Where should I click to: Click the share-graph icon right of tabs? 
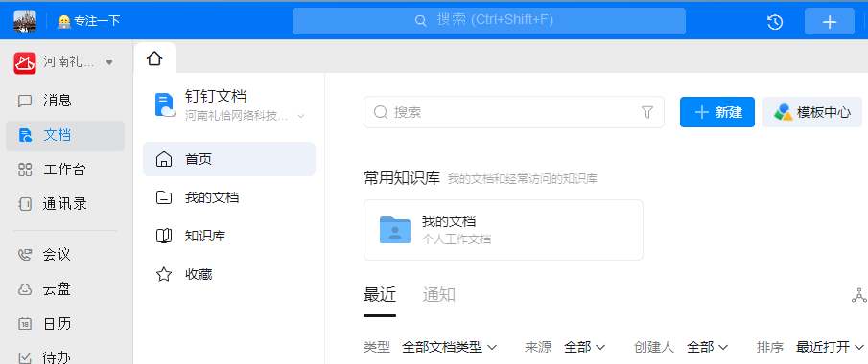[858, 296]
